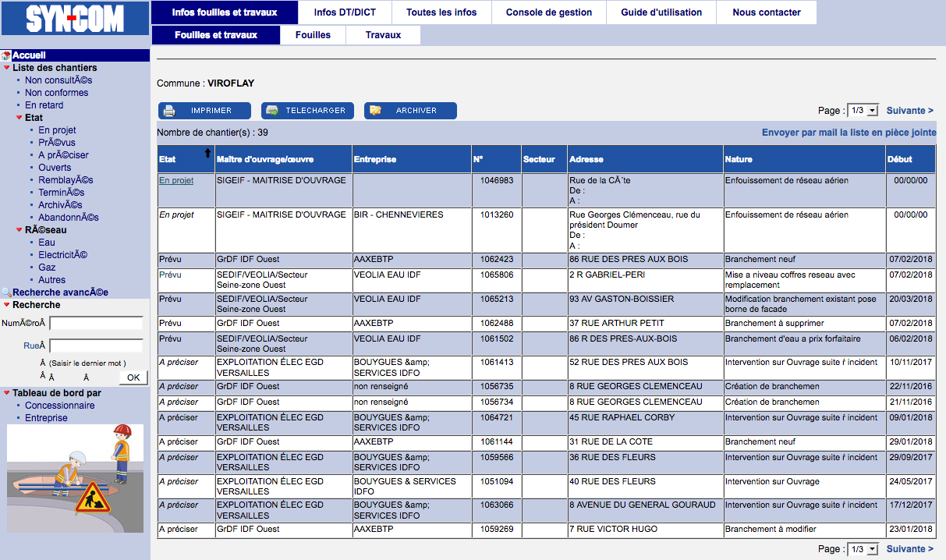
Task: Click the ARCHIVER button
Action: pos(411,111)
